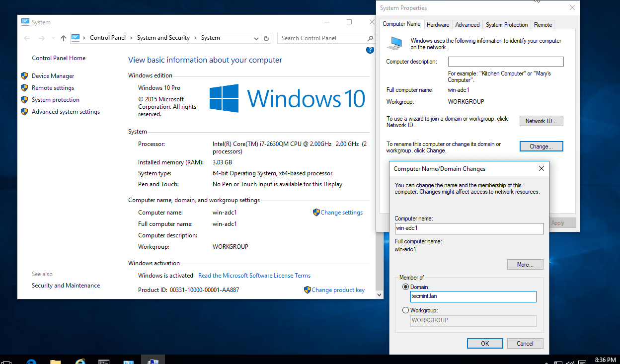Click inside the tecmint.lan domain input field
The image size is (620, 364).
(472, 296)
